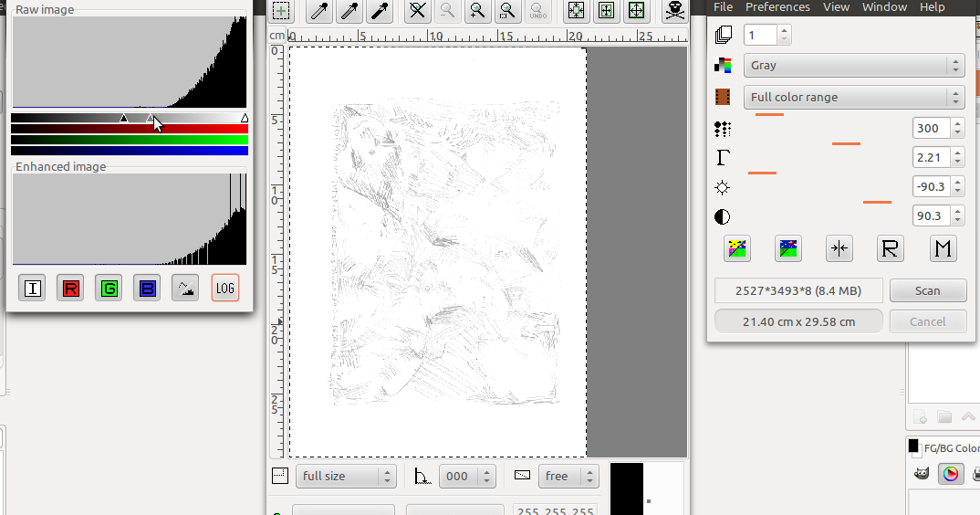This screenshot has width=980, height=515.
Task: Click the 21.40 cm x 29.58 cm text
Action: pos(798,321)
